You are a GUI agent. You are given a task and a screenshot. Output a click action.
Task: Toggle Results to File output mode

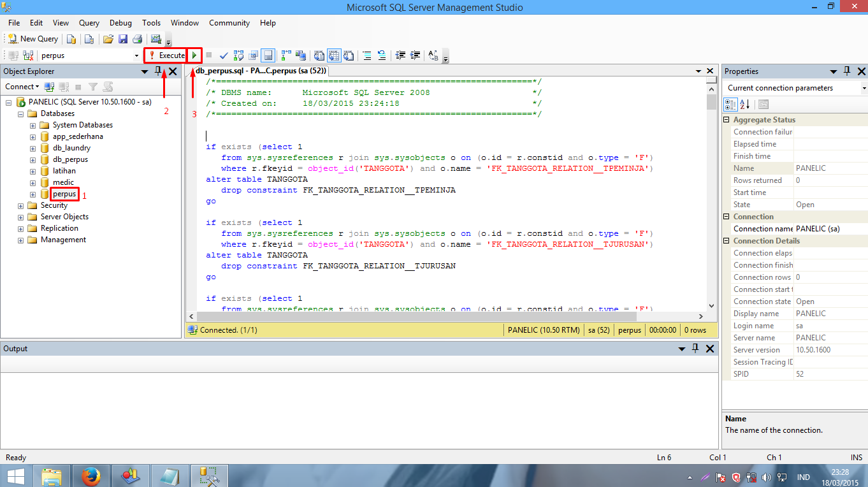pos(348,55)
